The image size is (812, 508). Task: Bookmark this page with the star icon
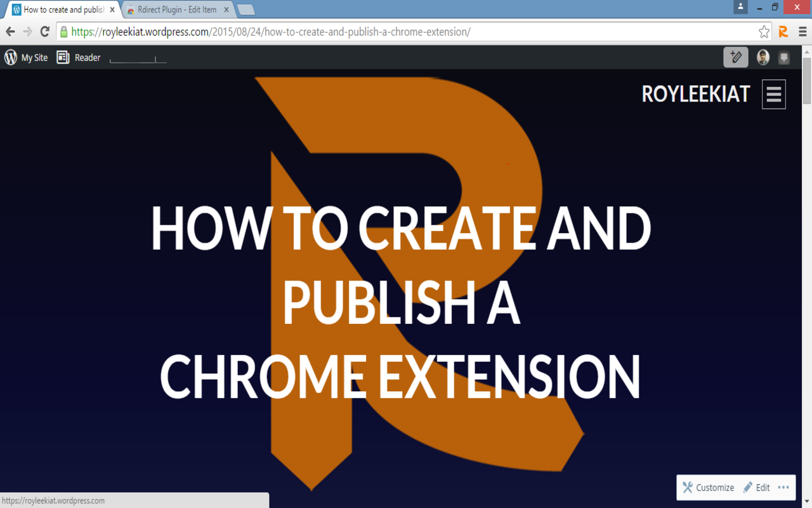point(764,32)
